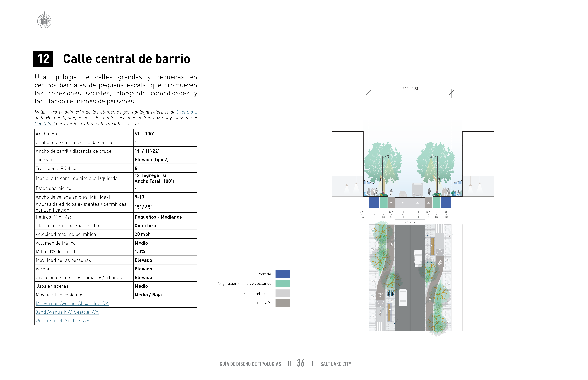Click the "61' - 100'" table value
The height and width of the screenshot is (380, 588).
(x=144, y=134)
